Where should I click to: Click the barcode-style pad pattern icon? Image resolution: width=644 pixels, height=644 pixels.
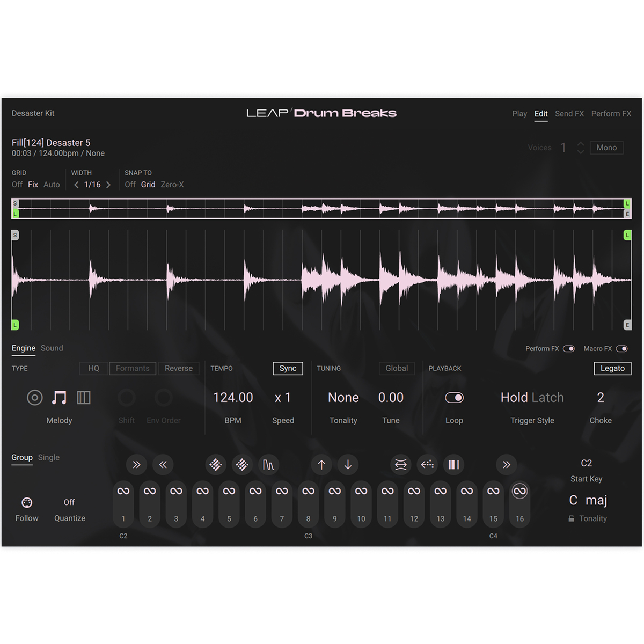453,465
